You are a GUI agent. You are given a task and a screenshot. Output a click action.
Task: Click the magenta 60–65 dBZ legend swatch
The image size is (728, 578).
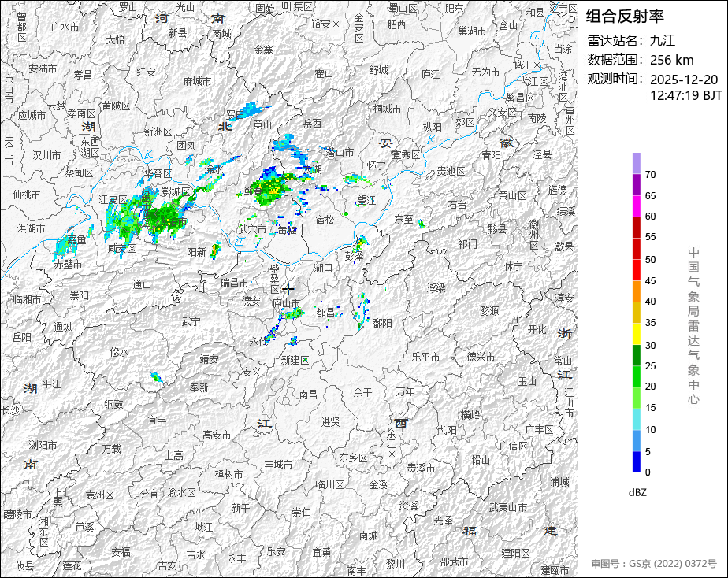coord(637,206)
